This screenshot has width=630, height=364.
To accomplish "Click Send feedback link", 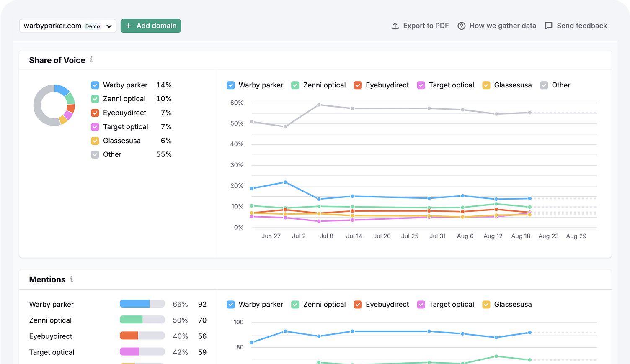I will [x=581, y=26].
